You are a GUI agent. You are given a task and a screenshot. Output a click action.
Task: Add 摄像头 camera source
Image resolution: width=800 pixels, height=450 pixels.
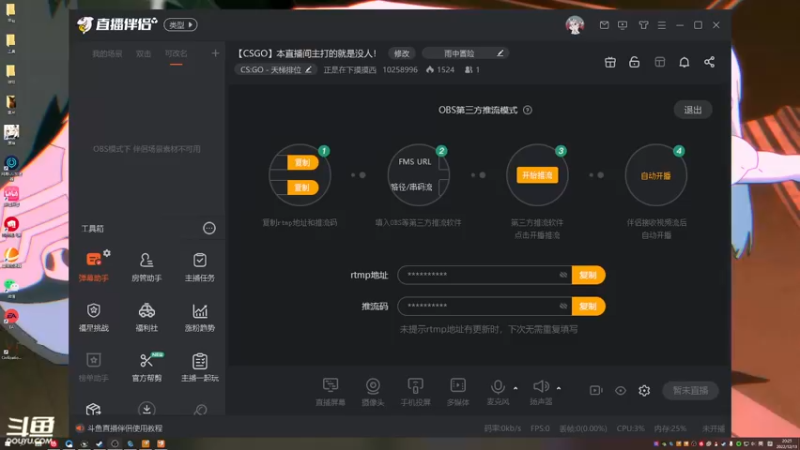pos(373,391)
